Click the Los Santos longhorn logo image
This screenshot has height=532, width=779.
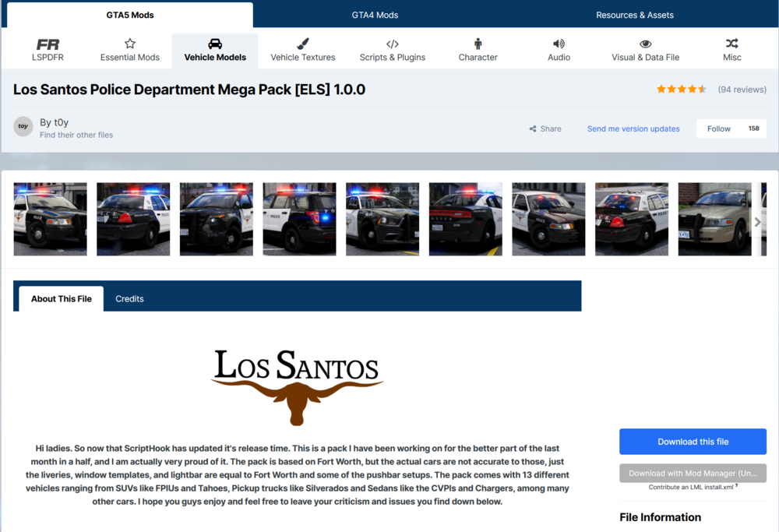coord(297,387)
